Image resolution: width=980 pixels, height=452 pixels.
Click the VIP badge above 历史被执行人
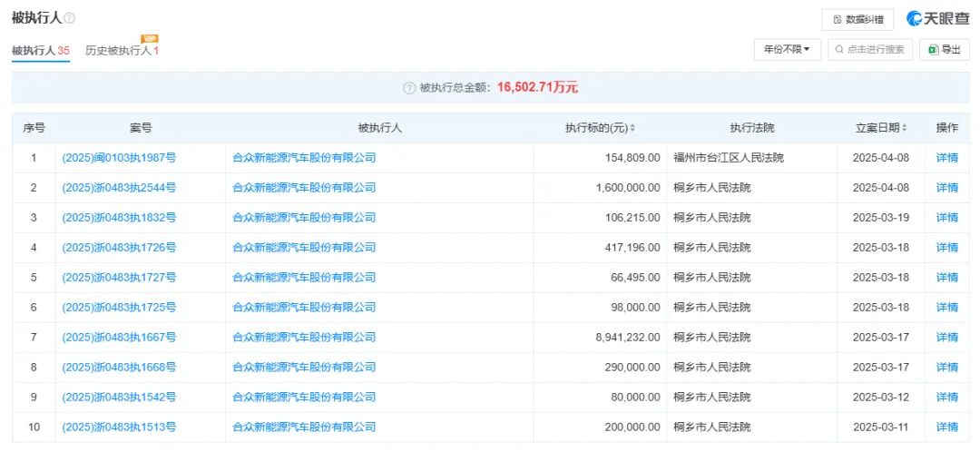pos(150,39)
